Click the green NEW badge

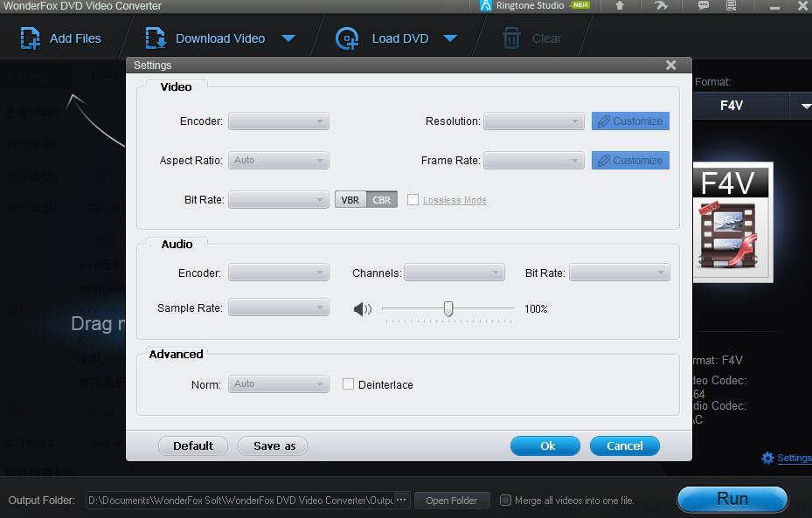580,4
